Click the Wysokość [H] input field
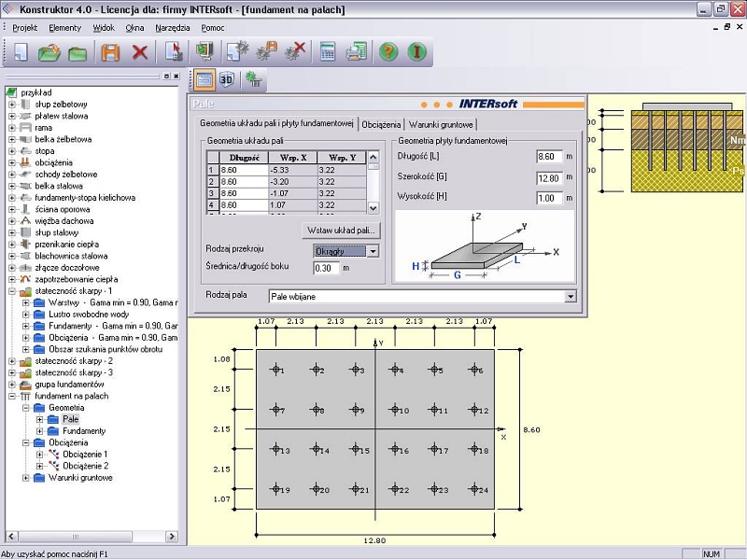 549,198
